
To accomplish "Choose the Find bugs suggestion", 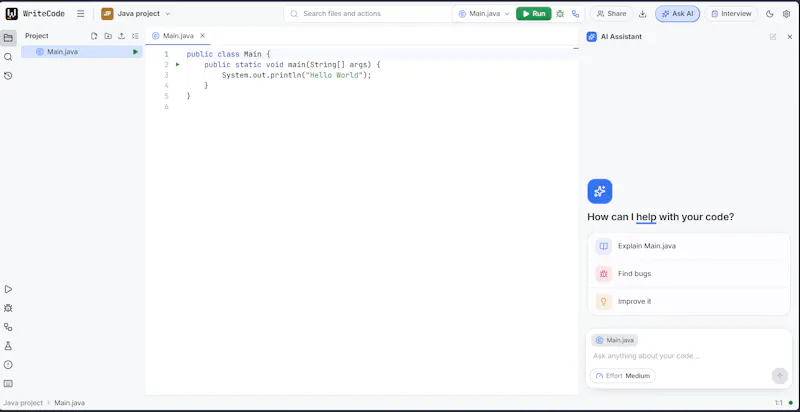I will (x=689, y=274).
